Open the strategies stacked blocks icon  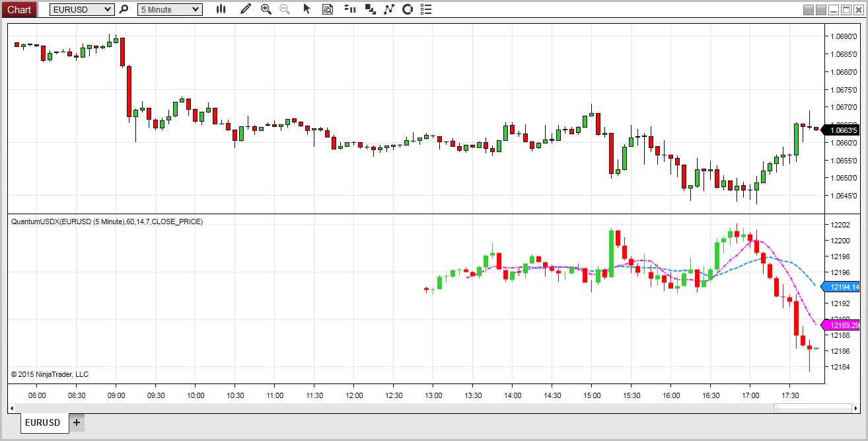point(370,9)
